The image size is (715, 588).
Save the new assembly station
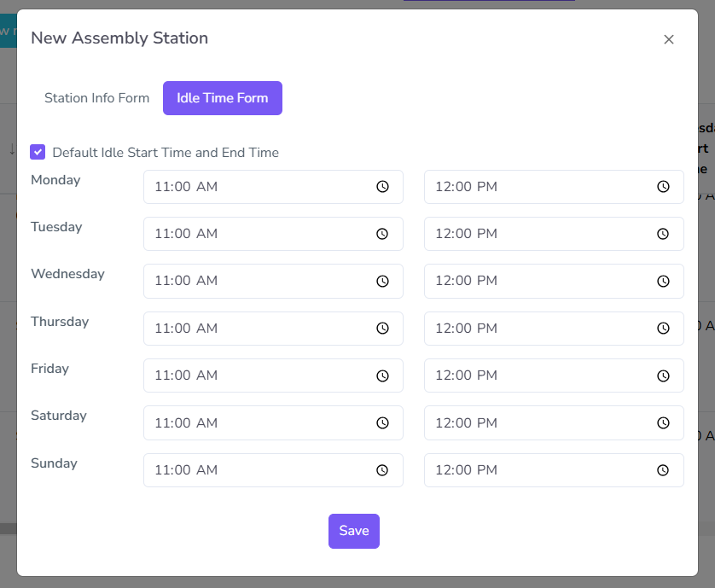353,531
